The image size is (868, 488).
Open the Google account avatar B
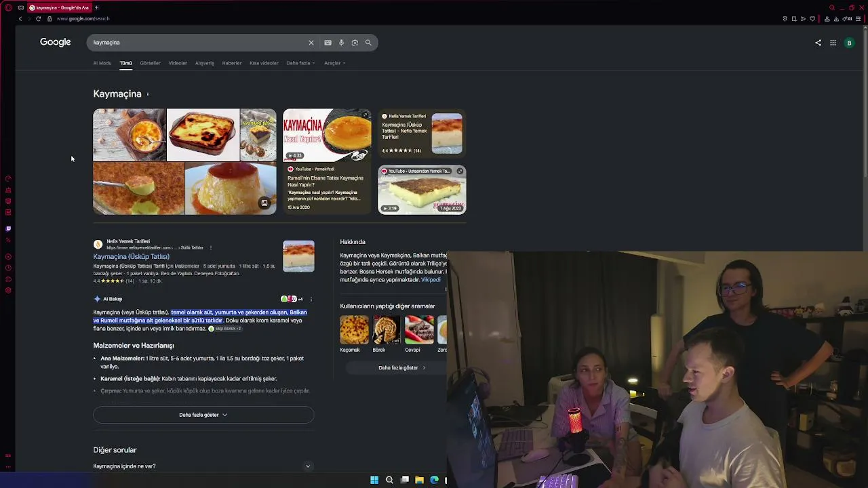click(849, 43)
